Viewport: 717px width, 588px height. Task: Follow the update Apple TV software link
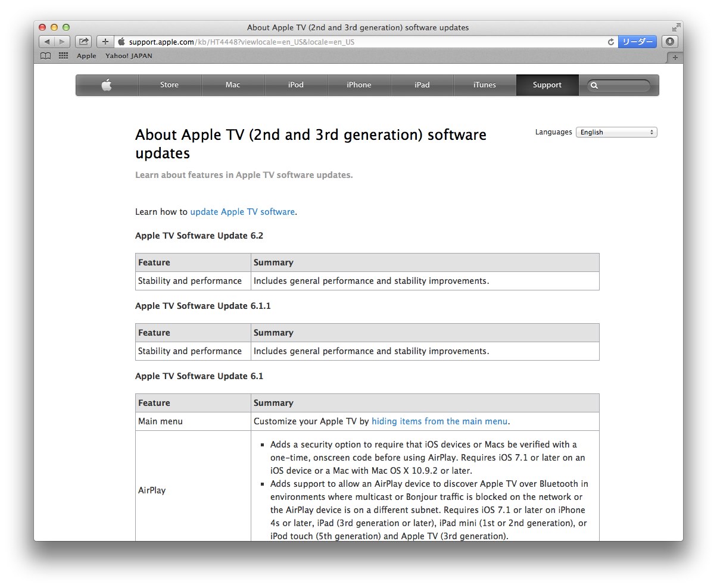pos(242,212)
